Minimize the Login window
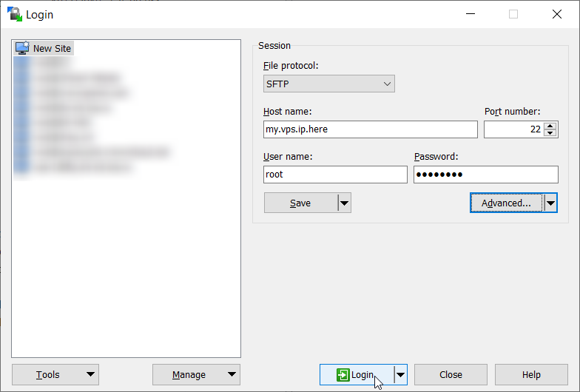The height and width of the screenshot is (392, 580). pos(471,14)
